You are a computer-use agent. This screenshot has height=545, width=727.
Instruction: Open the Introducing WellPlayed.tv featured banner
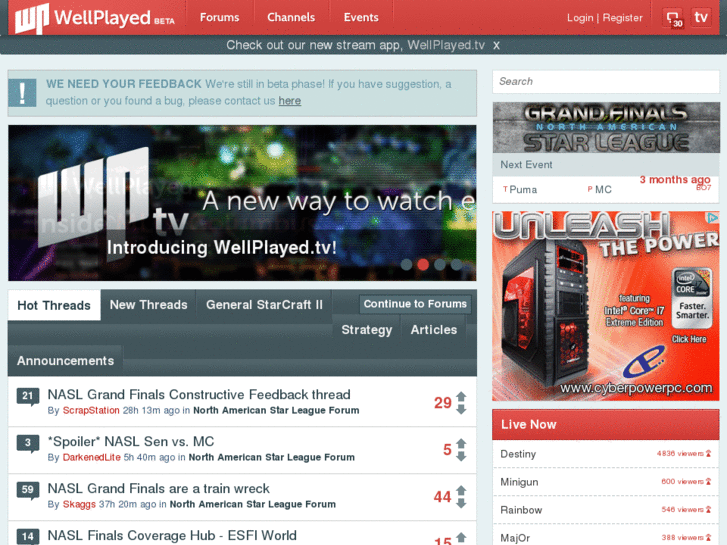pos(242,203)
